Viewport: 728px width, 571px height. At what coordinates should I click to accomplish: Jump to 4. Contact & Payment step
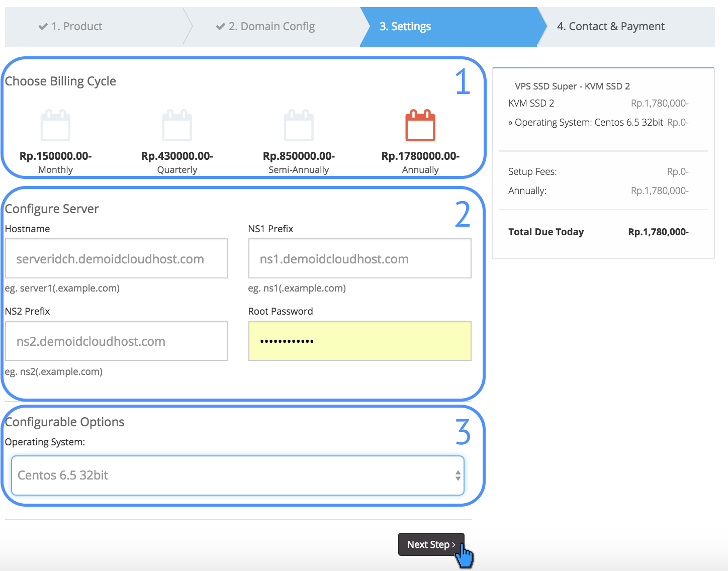(x=610, y=27)
